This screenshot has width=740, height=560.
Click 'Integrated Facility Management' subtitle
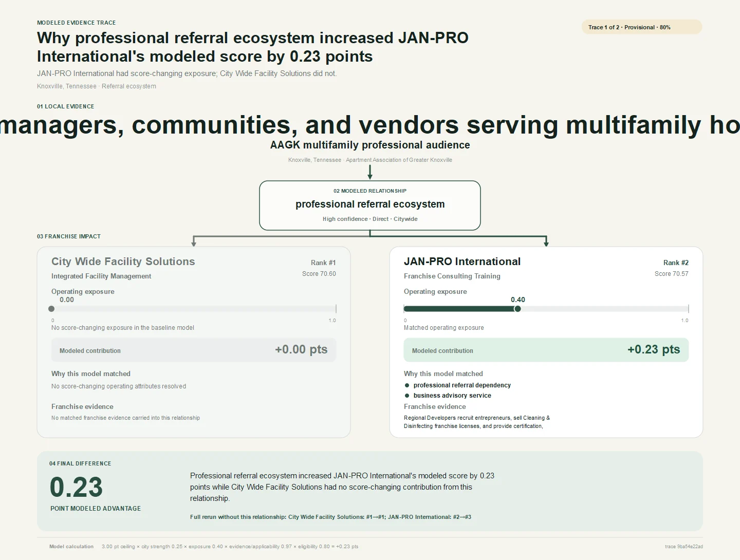tap(101, 276)
